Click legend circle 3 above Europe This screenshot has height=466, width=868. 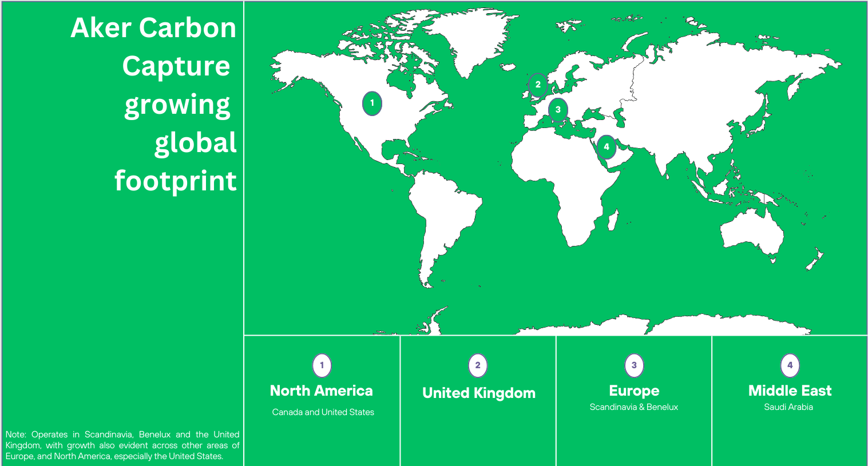(x=634, y=365)
